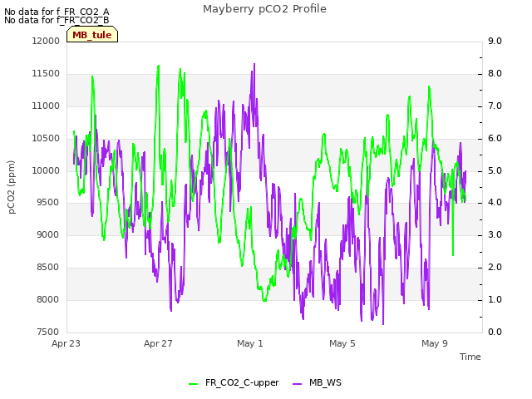
Task: Click the 8500 left axis value
Action: click(x=47, y=268)
